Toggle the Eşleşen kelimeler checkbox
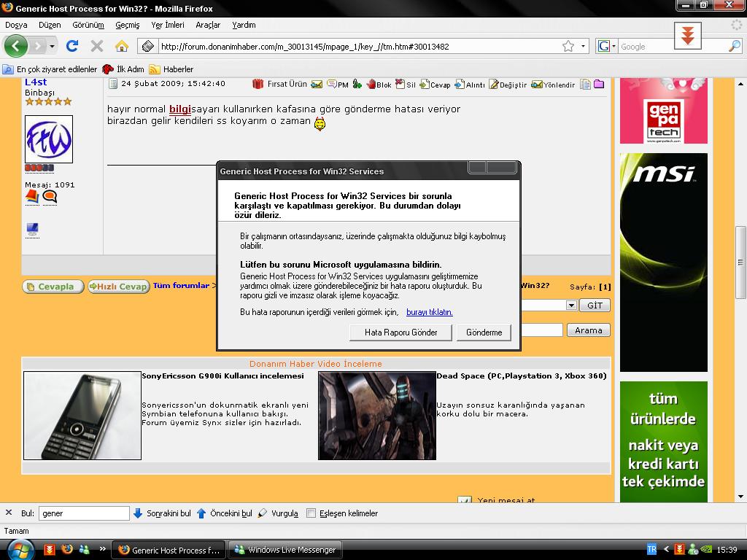Screen dimensions: 747x560 pos(311,513)
